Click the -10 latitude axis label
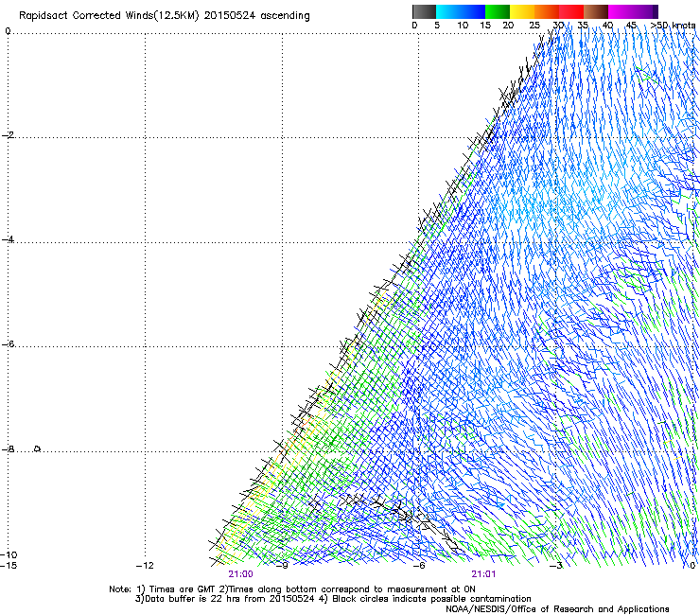This screenshot has width=700, height=615. tap(9, 555)
